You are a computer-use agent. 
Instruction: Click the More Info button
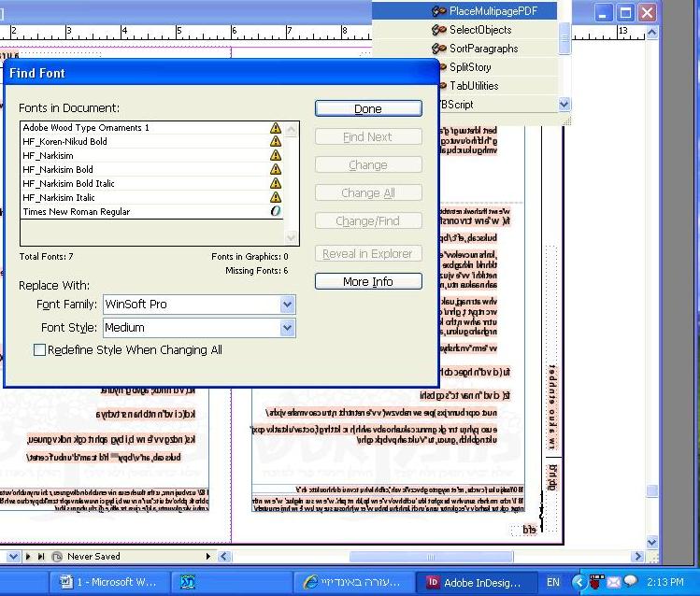tap(368, 281)
